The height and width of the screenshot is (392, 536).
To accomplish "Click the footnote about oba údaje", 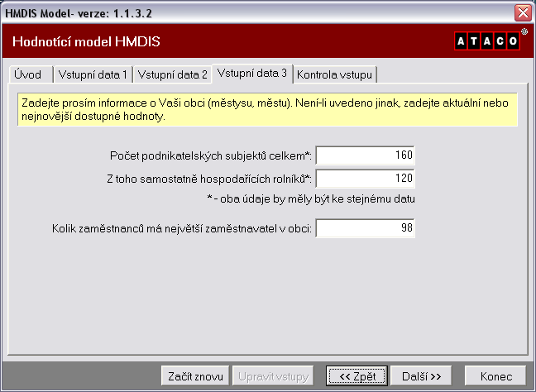I will 311,199.
